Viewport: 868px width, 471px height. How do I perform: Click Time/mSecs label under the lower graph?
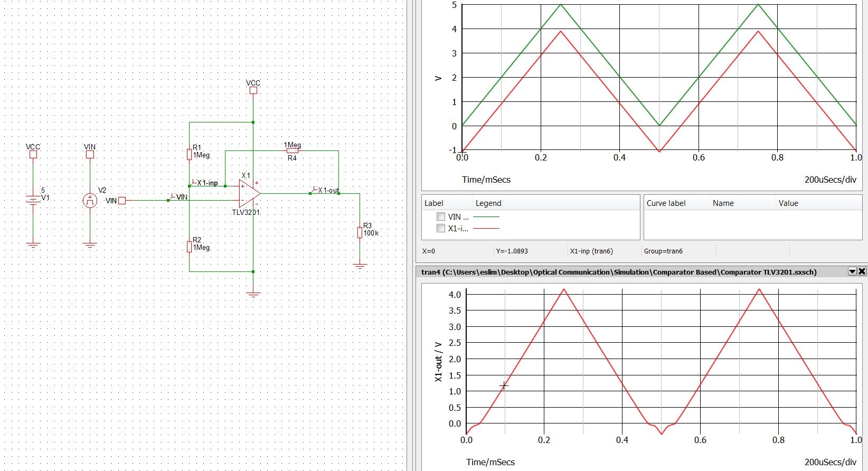pyautogui.click(x=490, y=462)
